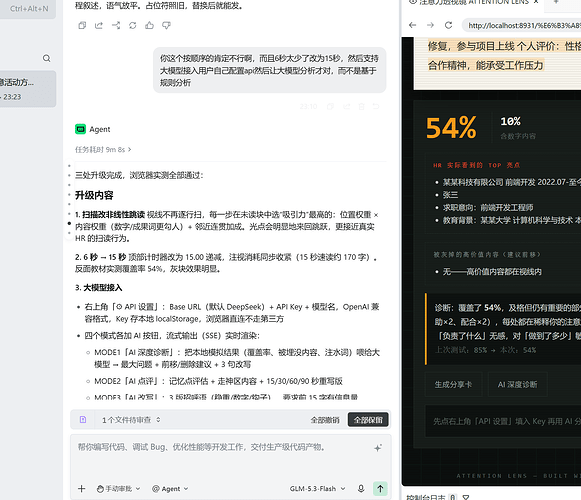Click the 3. 大模型接入 heading
Viewport: 581px width, 500px height.
tap(99, 288)
